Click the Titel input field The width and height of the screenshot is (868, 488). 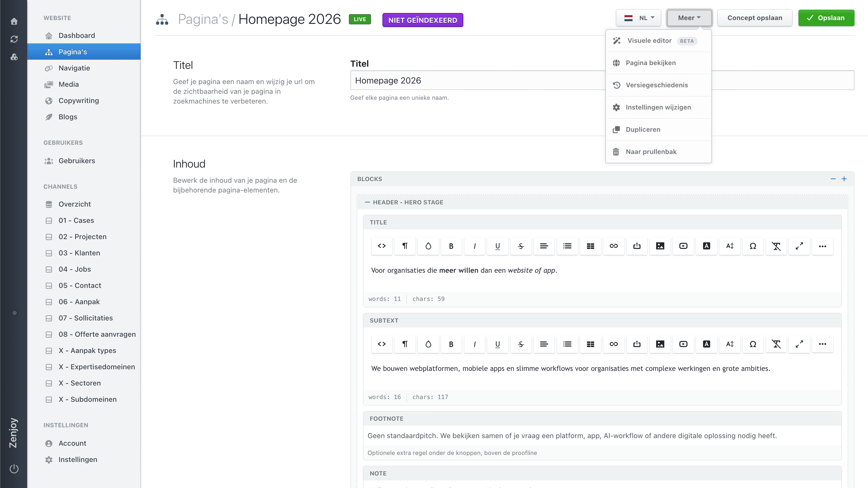(602, 80)
